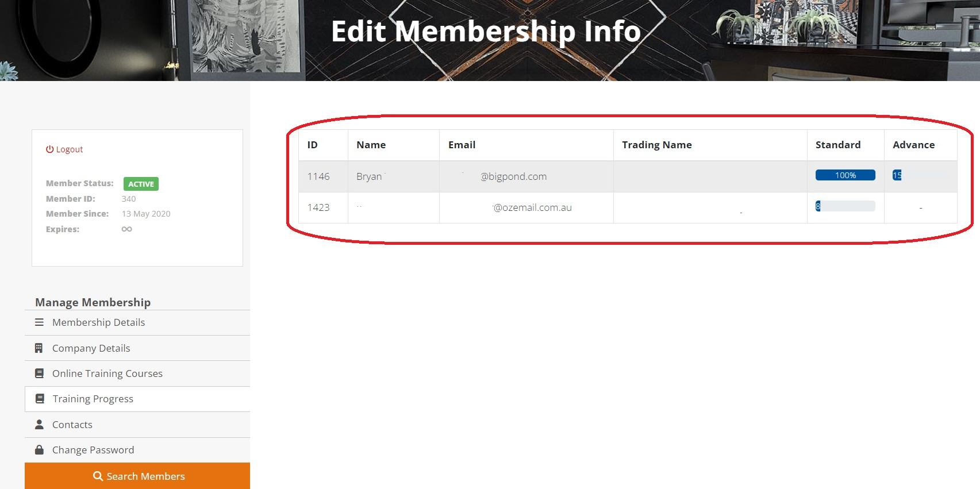Go to Online Training Courses
This screenshot has width=980, height=489.
pos(107,374)
